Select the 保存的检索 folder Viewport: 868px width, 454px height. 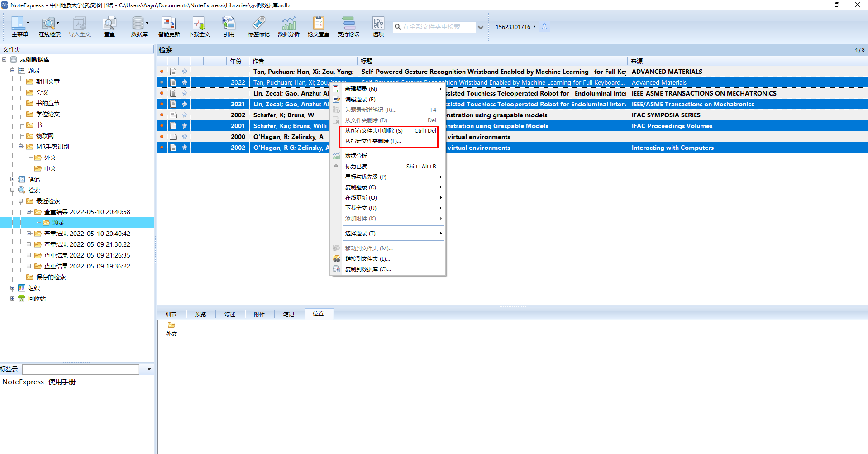click(51, 277)
